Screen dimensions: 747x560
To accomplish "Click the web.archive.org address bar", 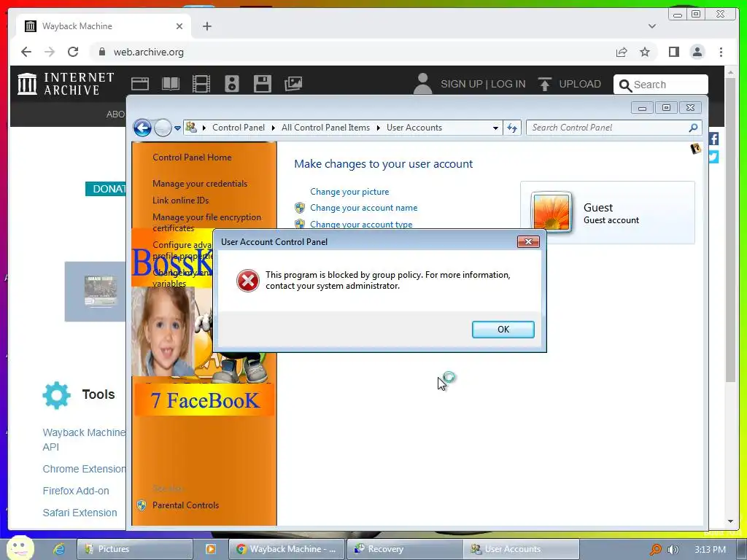I will click(x=352, y=52).
